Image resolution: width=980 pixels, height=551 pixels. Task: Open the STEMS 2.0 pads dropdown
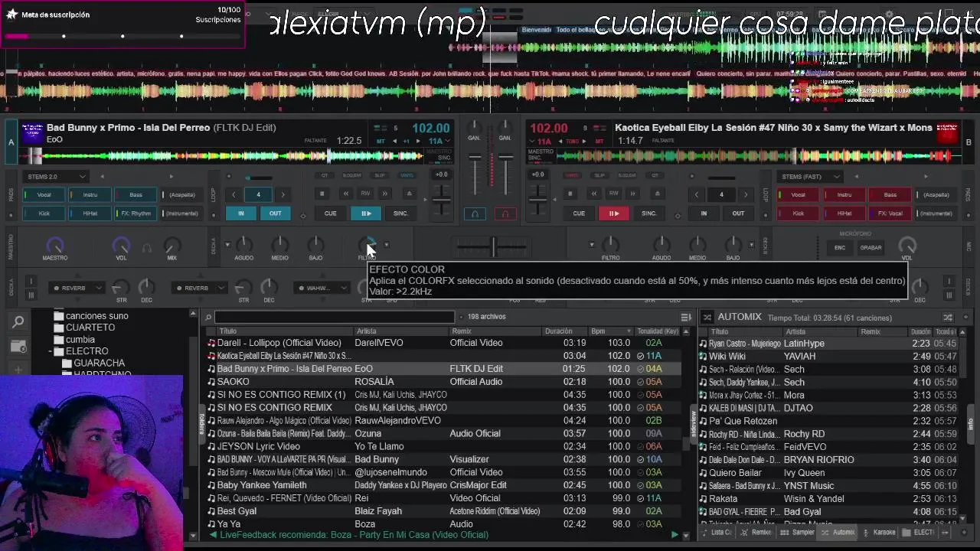click(x=56, y=177)
